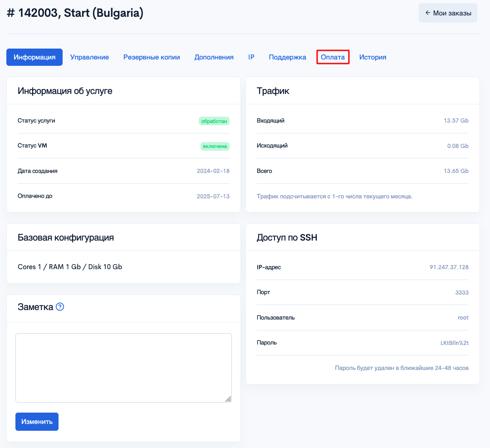This screenshot has height=448, width=490.
Task: Click the Трафик heading
Action: tap(273, 91)
